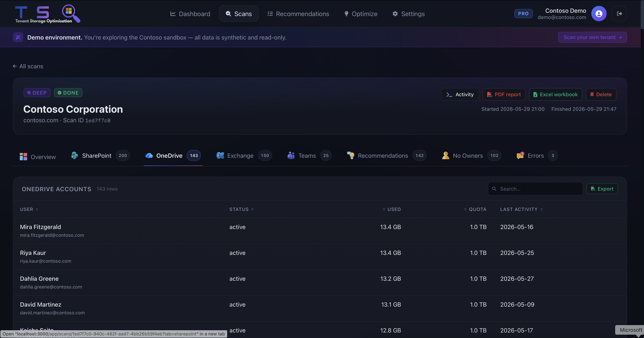Screen dimensions: 644x338
Task: Click the SharePoint icon tab
Action: coord(100,156)
